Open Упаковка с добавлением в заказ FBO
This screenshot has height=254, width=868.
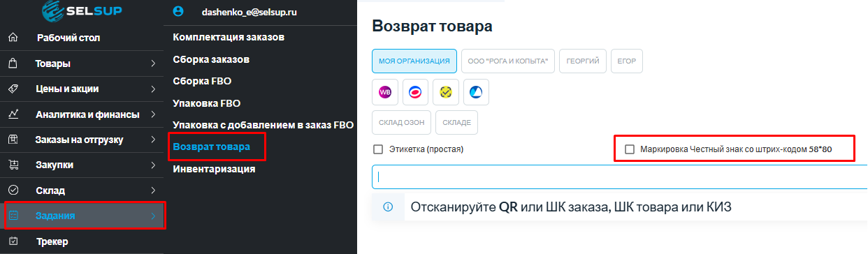(263, 125)
